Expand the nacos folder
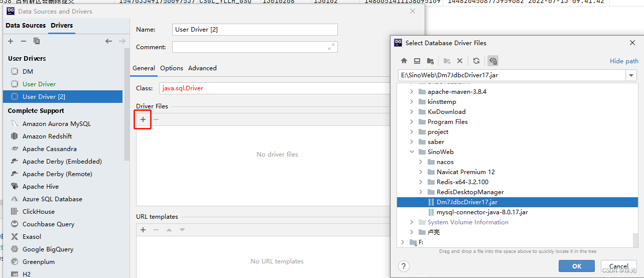 tap(421, 162)
